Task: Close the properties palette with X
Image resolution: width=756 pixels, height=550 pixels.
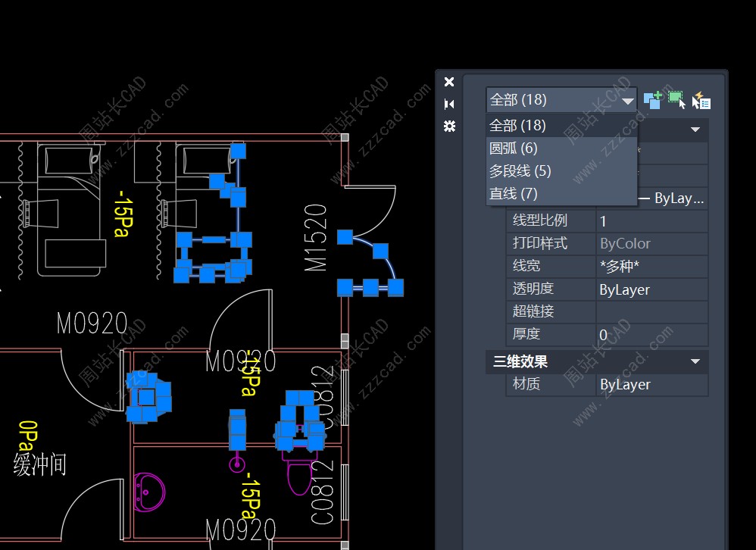Action: coord(449,82)
